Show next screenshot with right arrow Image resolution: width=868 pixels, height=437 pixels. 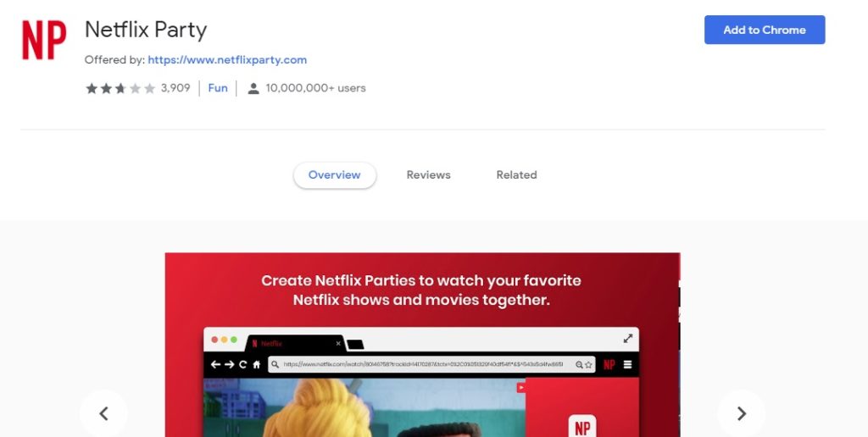click(741, 413)
